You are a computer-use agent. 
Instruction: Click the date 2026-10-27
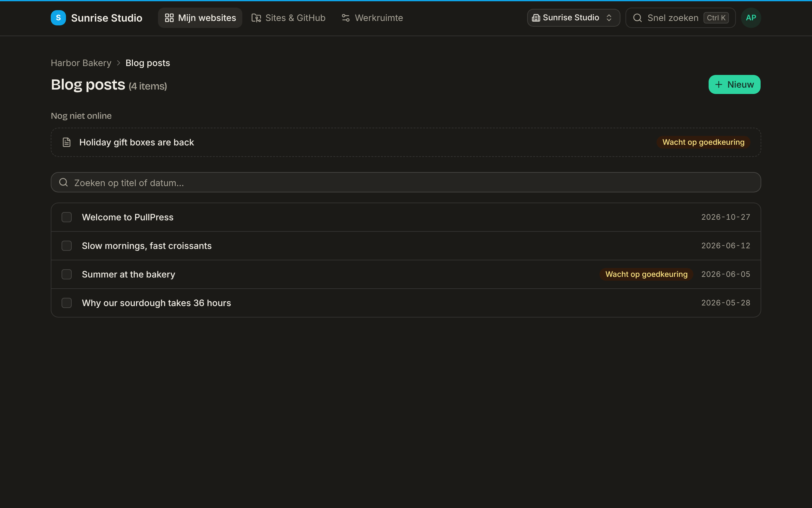[725, 217]
